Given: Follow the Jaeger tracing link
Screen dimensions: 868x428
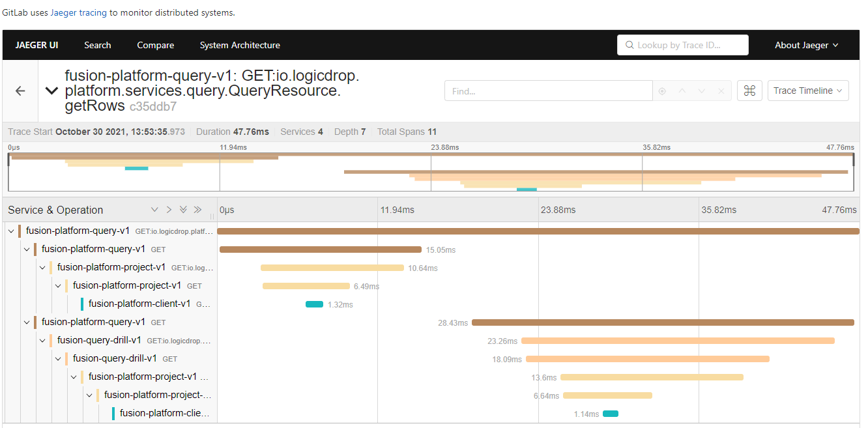Looking at the screenshot, I should (x=78, y=12).
